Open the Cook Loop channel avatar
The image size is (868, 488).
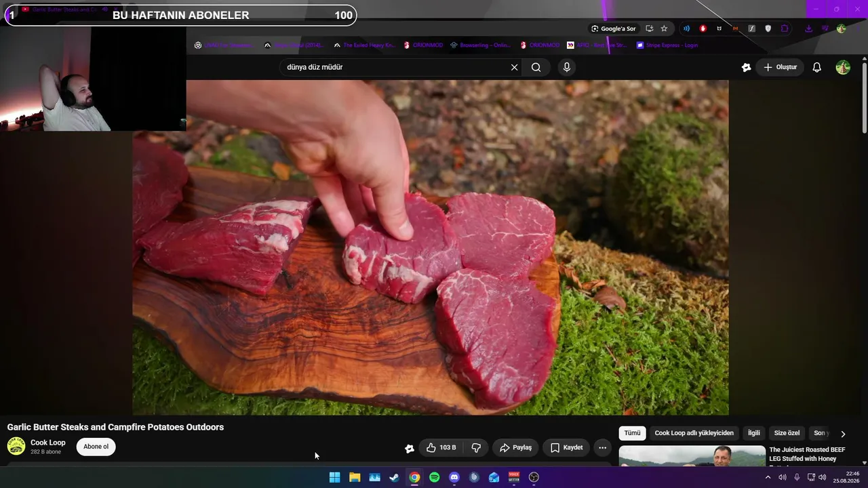16,446
